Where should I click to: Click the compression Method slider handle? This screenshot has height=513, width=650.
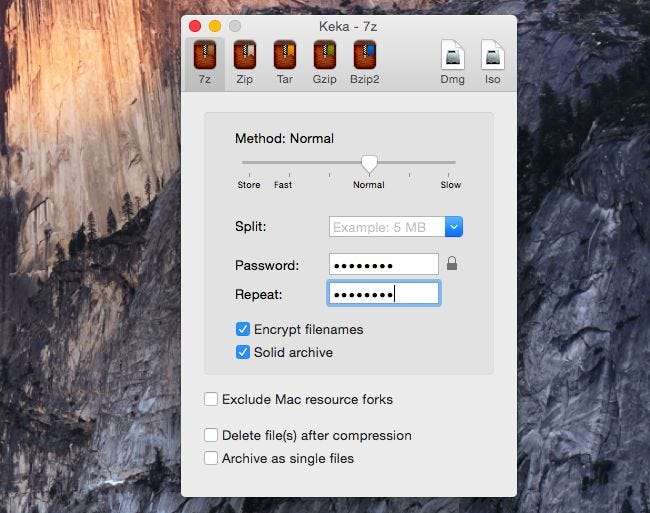tap(369, 163)
